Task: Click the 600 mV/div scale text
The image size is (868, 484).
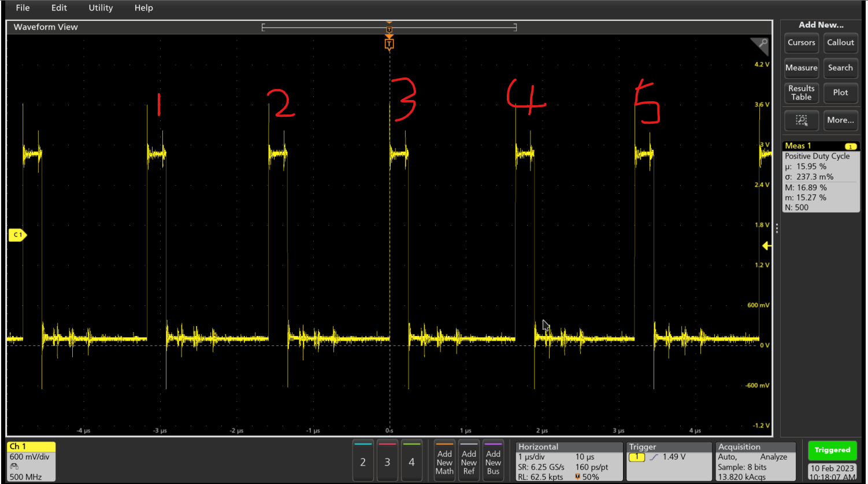Action: pyautogui.click(x=29, y=457)
